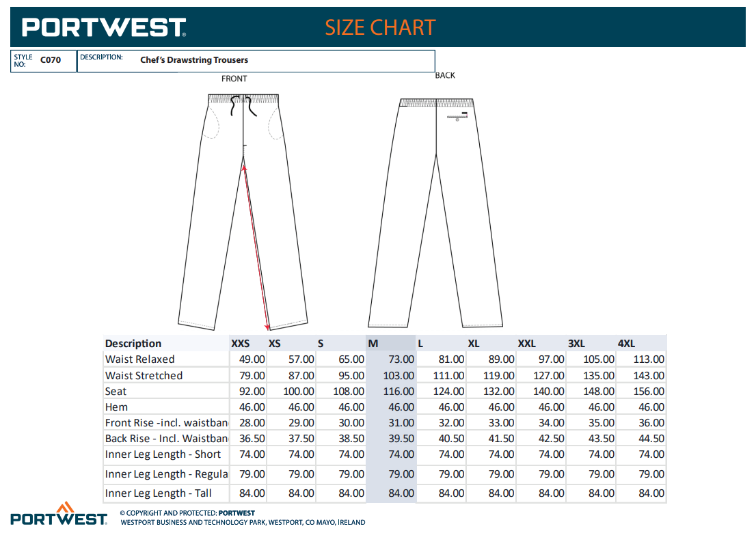
Task: Click style number C070
Action: point(51,59)
